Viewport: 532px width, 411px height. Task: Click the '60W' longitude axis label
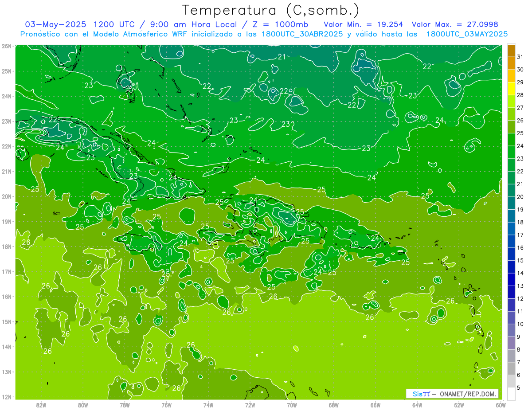click(x=501, y=405)
